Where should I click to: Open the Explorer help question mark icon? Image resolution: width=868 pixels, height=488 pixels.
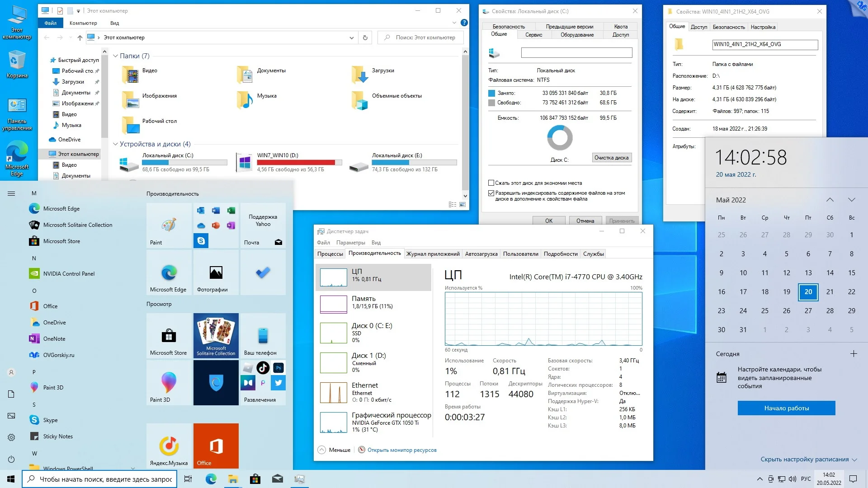point(464,23)
